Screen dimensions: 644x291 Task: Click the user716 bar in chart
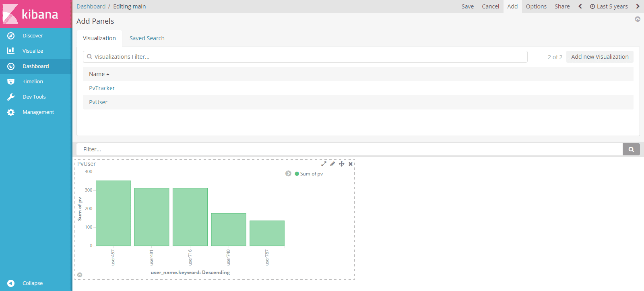190,217
